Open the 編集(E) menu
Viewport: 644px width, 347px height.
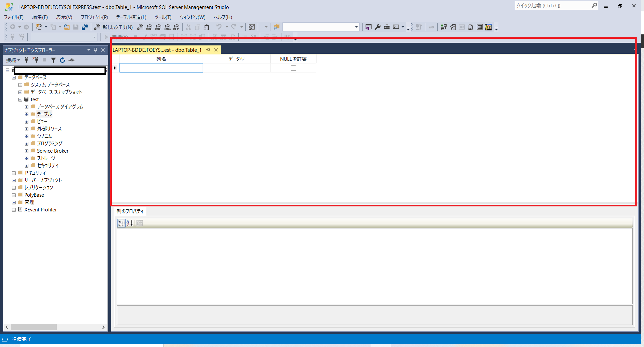click(x=40, y=17)
